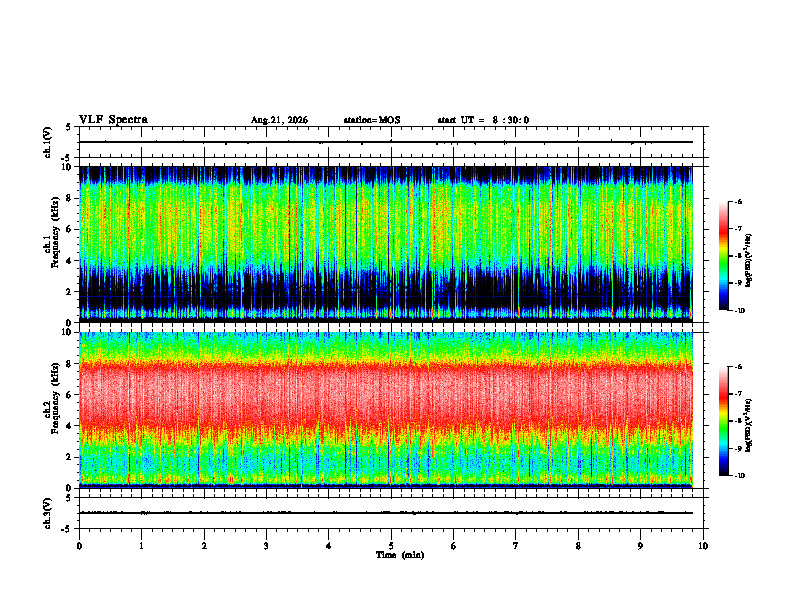
Task: Click the 8 kHz tick on ch.1 axis
Action: (x=70, y=198)
